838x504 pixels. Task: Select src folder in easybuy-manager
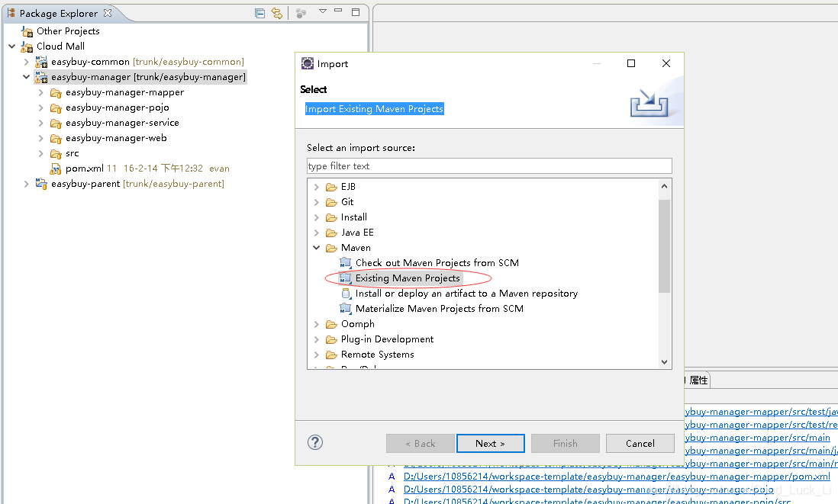[x=73, y=153]
